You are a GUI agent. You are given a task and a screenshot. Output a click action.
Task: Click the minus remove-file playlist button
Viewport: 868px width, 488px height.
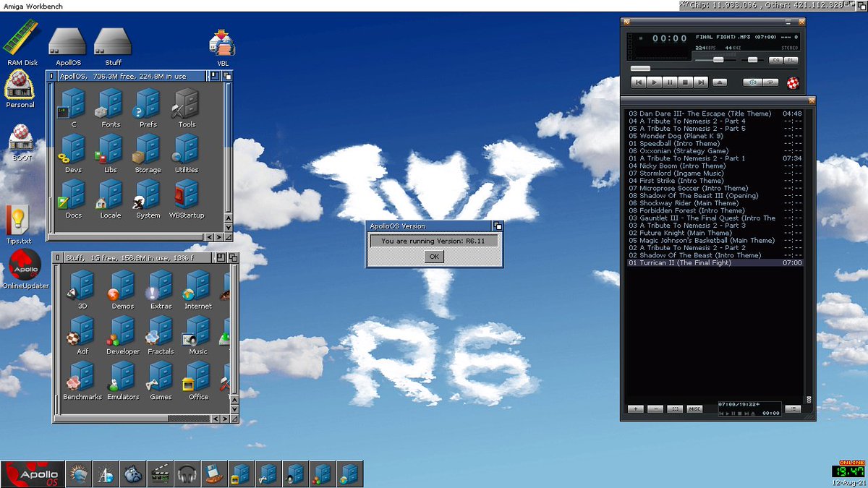coord(655,409)
